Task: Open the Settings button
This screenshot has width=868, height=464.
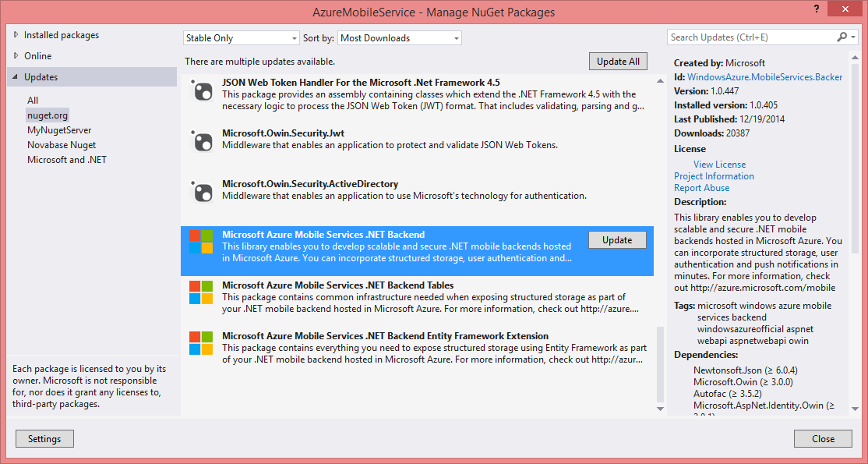Action: [44, 438]
